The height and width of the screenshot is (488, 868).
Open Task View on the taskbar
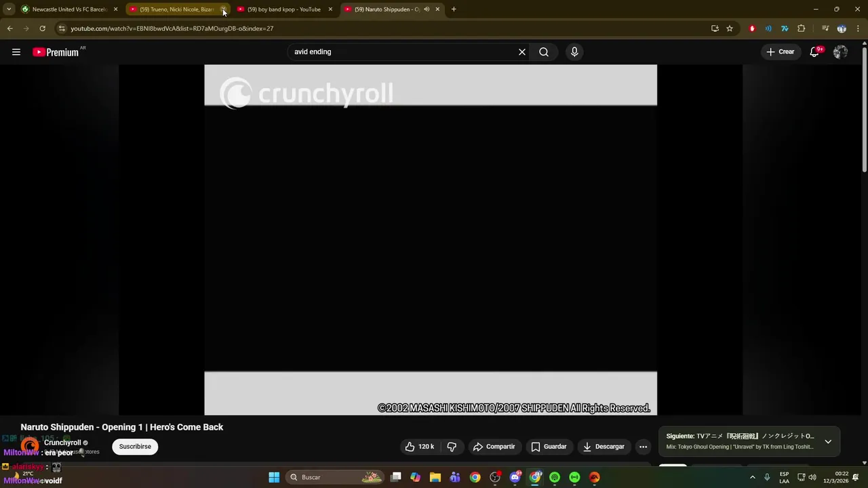[396, 477]
